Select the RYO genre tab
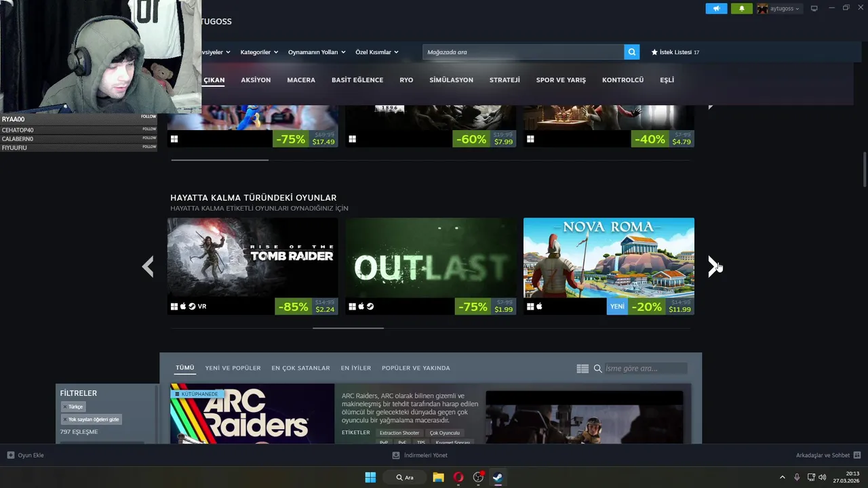 406,80
